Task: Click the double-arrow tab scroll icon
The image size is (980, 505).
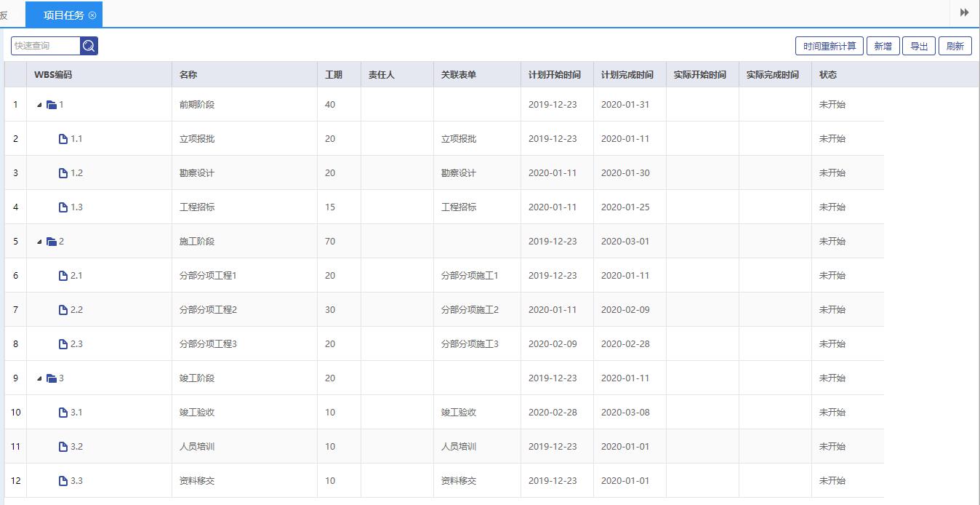Action: pos(965,12)
